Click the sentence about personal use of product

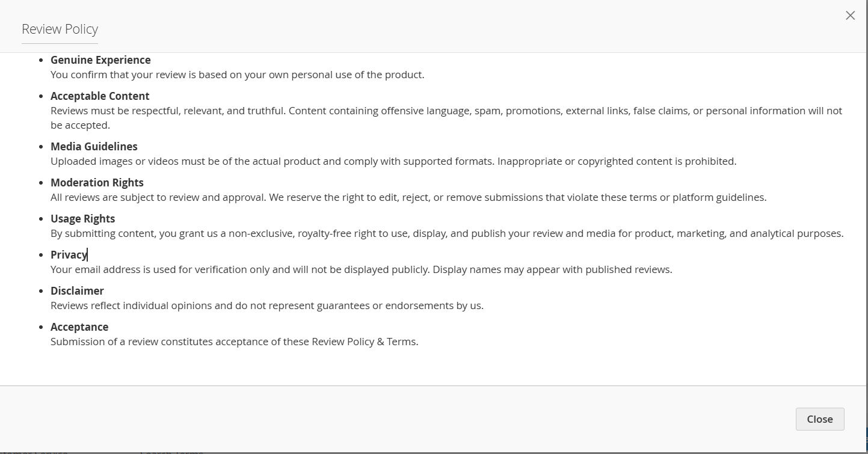238,75
